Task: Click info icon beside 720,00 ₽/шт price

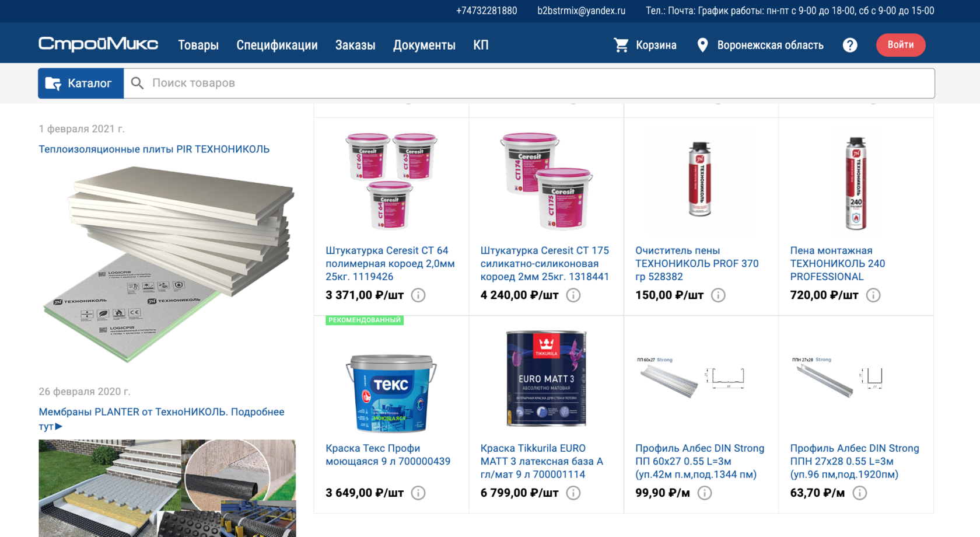Action: coord(873,295)
